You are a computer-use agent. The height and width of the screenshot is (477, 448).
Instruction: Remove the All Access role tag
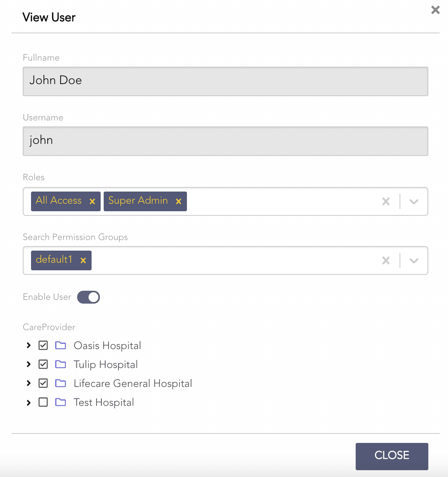pyautogui.click(x=92, y=201)
